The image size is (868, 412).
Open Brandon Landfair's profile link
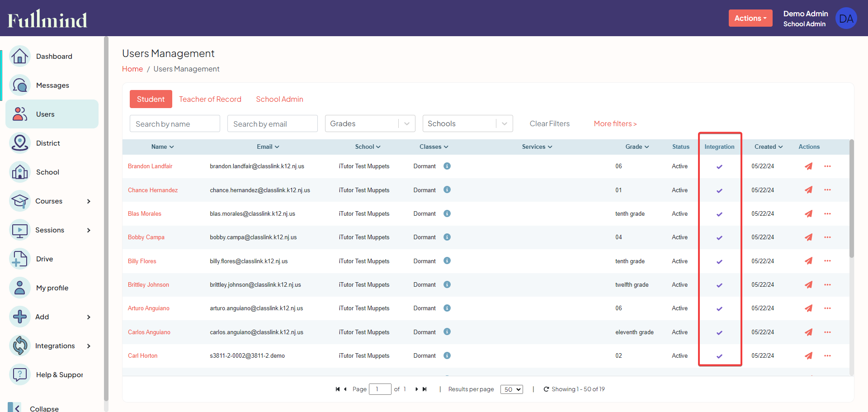coord(150,166)
